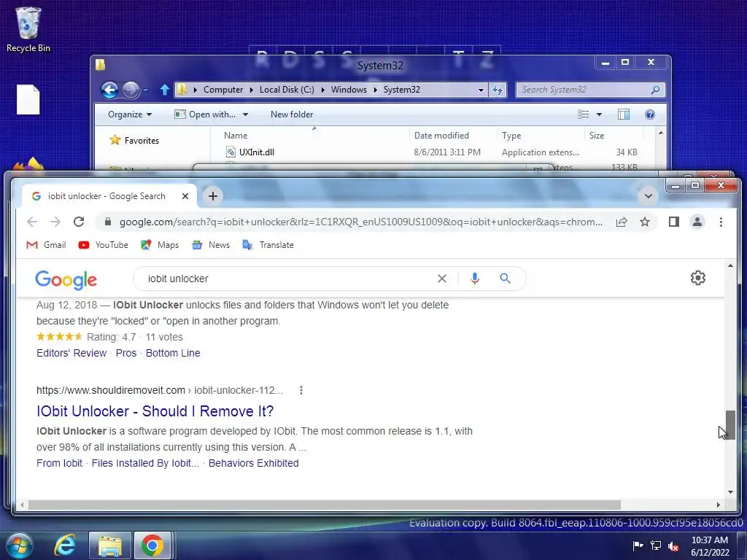Click New folder in Explorer toolbar
Screen dimensions: 747x560
[x=292, y=114]
